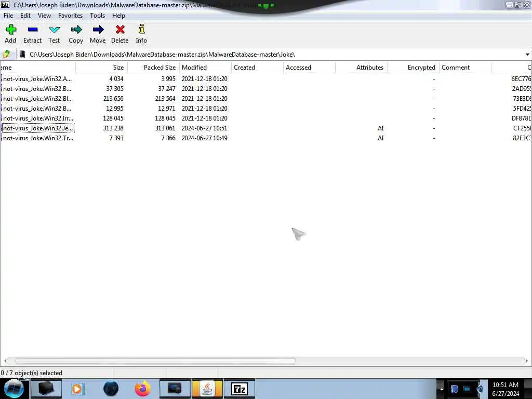Sort by the Comment column header

click(465, 67)
